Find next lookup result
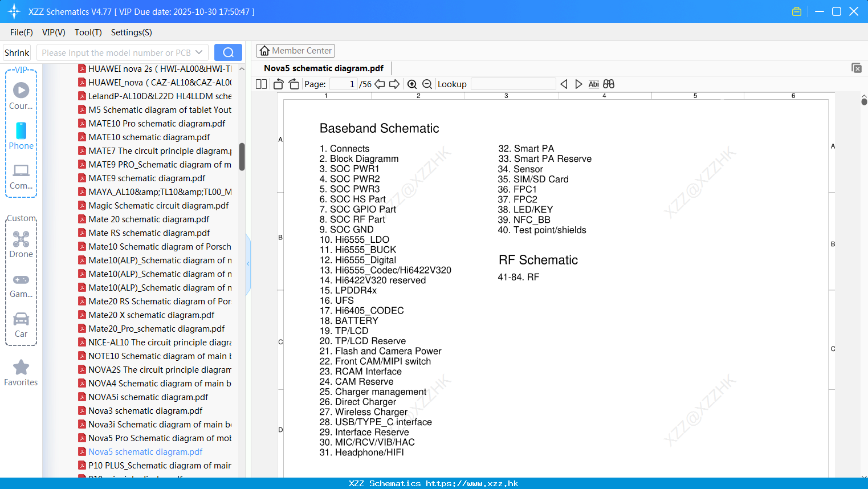The height and width of the screenshot is (489, 868). [578, 84]
